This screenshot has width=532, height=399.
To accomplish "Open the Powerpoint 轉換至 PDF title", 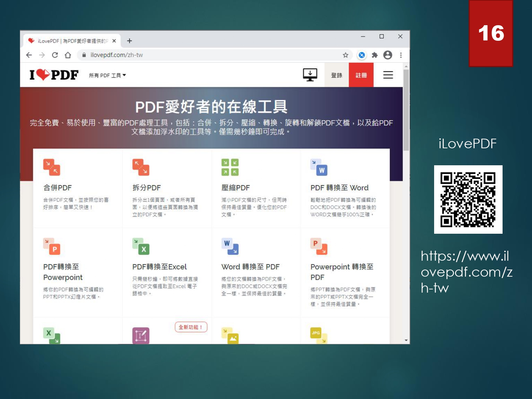I will point(342,272).
